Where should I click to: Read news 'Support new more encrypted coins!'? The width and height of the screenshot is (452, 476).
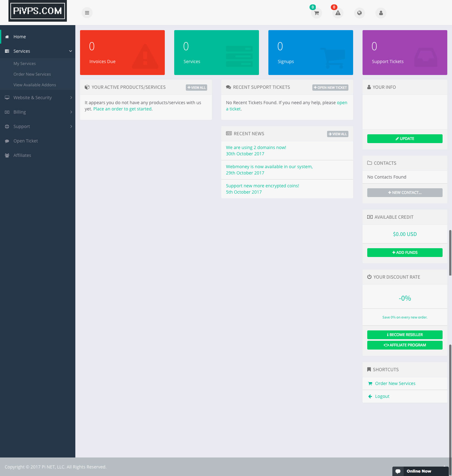262,186
